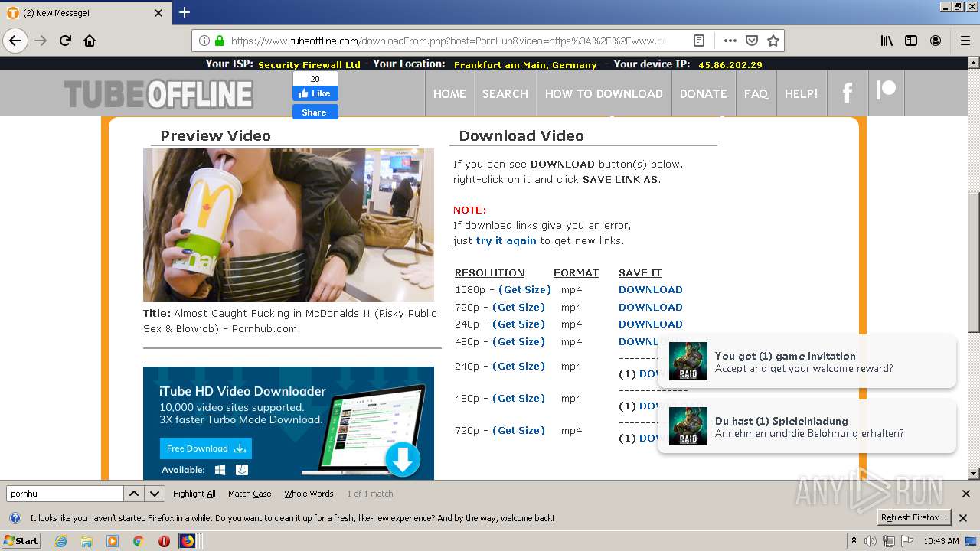Image resolution: width=980 pixels, height=551 pixels.
Task: Open the Firefox home page icon
Action: click(x=90, y=41)
